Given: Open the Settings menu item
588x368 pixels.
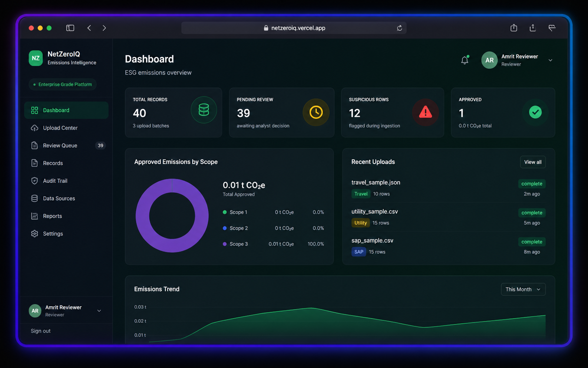Looking at the screenshot, I should click(66, 234).
